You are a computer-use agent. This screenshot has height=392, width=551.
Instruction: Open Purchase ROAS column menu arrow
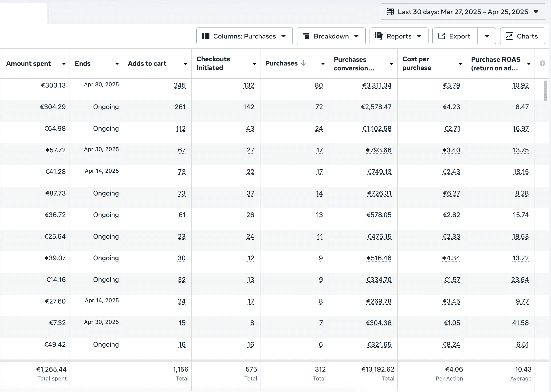529,64
